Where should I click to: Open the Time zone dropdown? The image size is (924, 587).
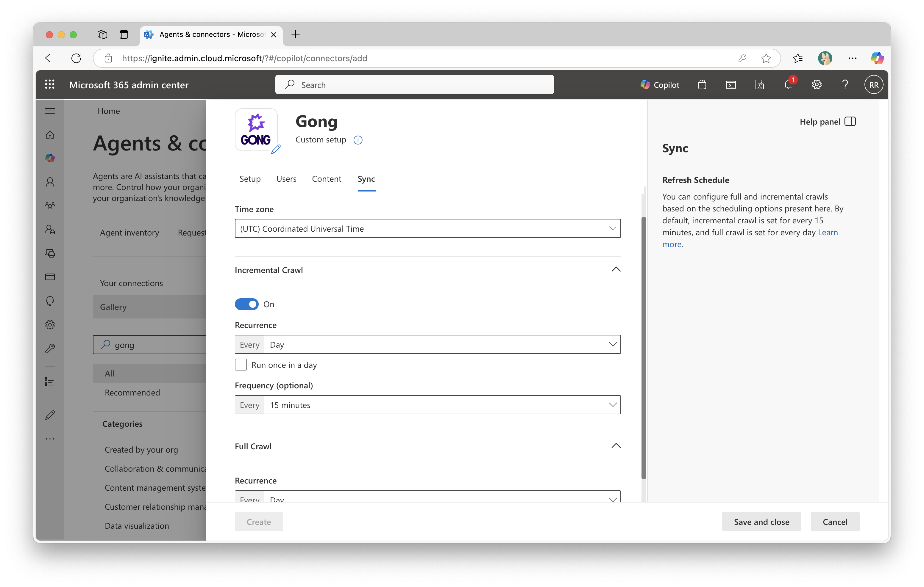coord(427,228)
